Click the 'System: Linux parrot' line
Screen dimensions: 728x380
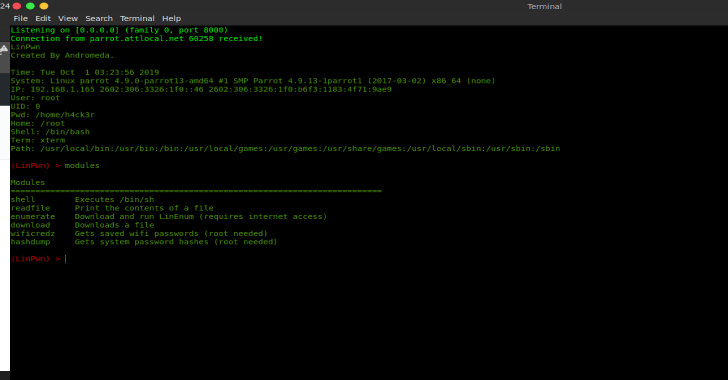(253, 81)
